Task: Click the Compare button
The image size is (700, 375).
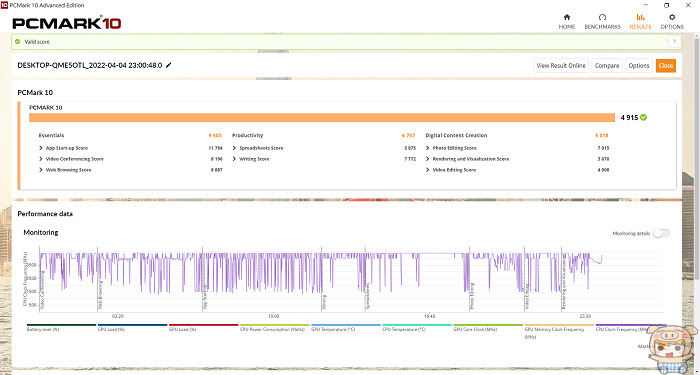Action: (607, 66)
